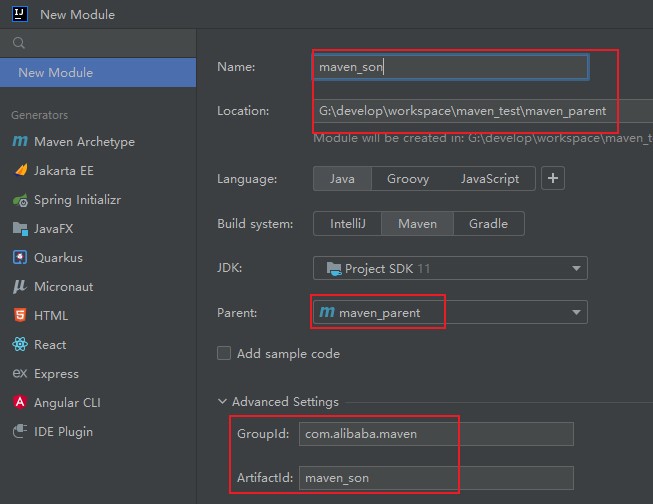
Task: Focus the ArtifactId field
Action: point(436,478)
